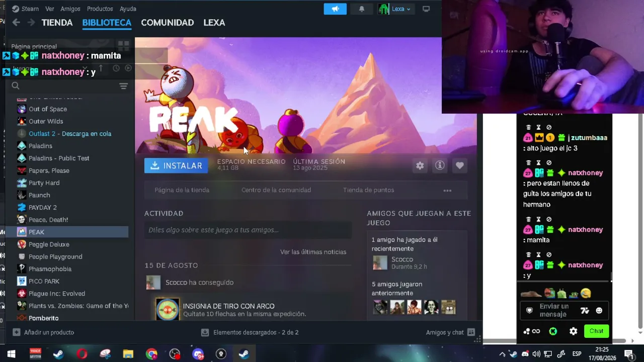Add PEAK to favorites with heart icon
Viewport: 644px width, 362px height.
pyautogui.click(x=459, y=165)
